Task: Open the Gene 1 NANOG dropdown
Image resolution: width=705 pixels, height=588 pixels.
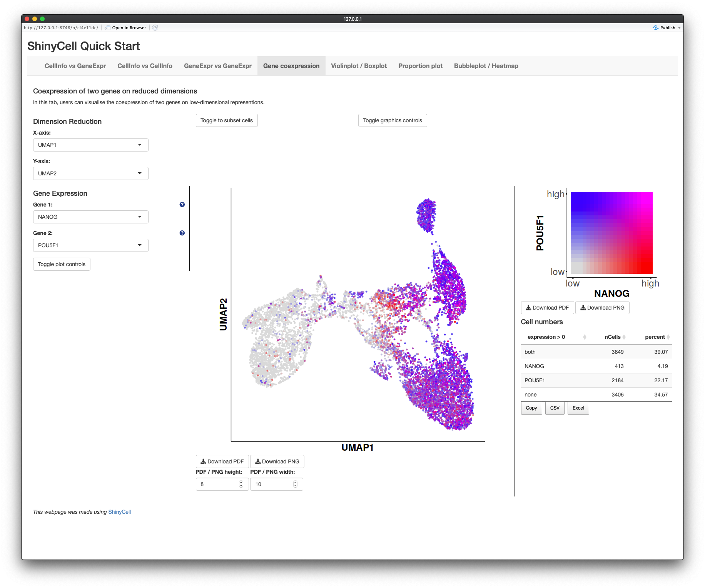Action: point(91,217)
